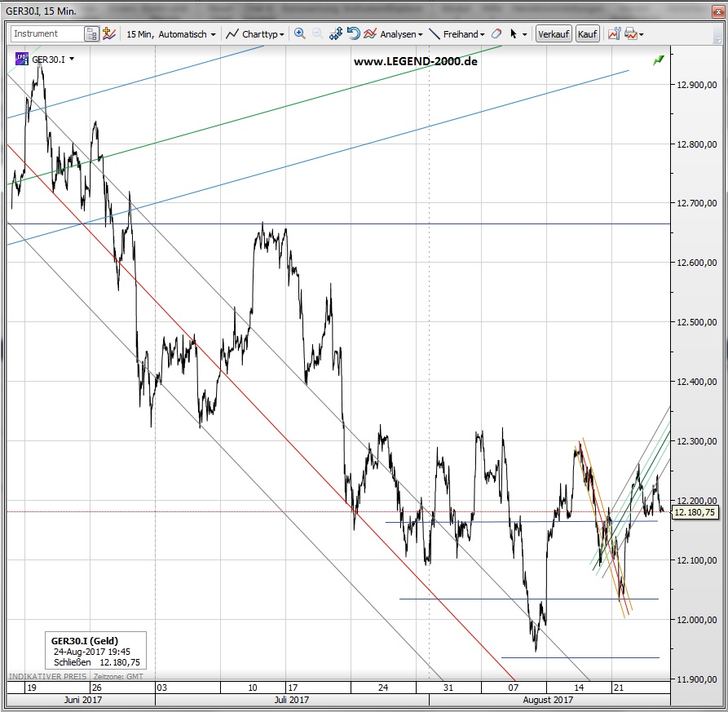
Task: Click the undo arrow icon
Action: click(x=353, y=34)
